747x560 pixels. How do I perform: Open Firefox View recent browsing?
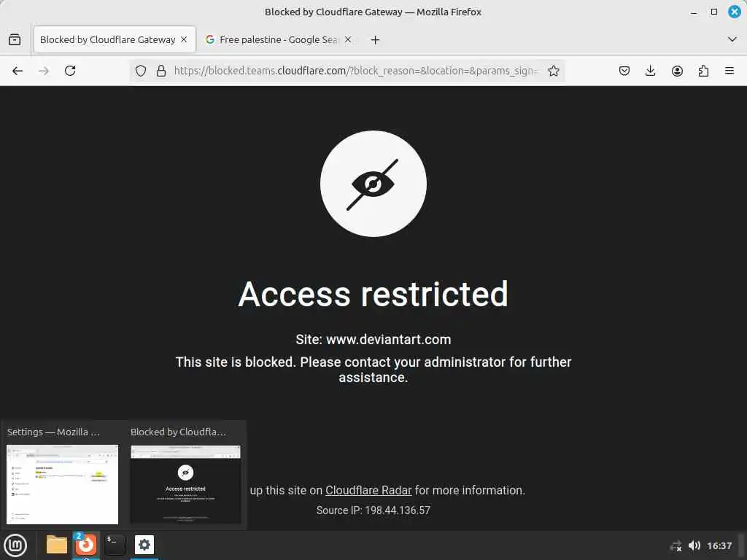point(15,39)
